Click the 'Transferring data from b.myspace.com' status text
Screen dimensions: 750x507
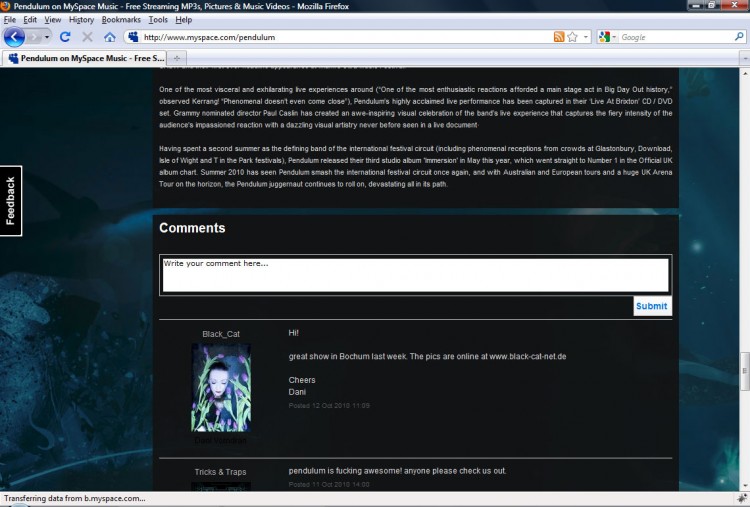pos(75,498)
